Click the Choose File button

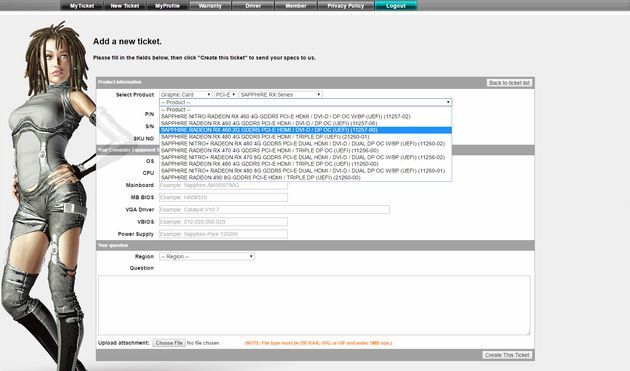[169, 343]
